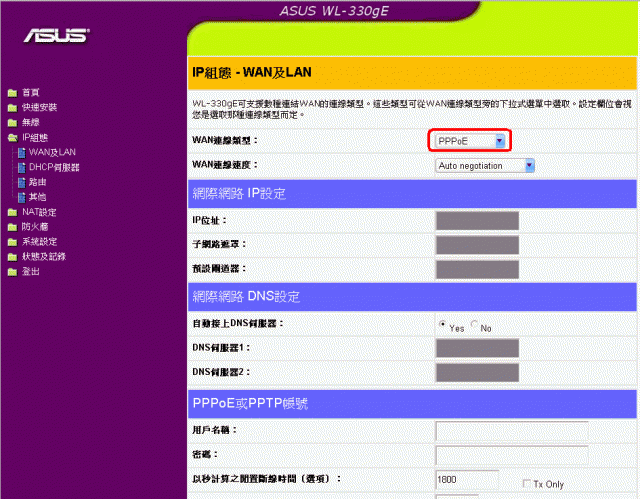
Task: Click the 用戶名稱 input field
Action: click(x=512, y=431)
